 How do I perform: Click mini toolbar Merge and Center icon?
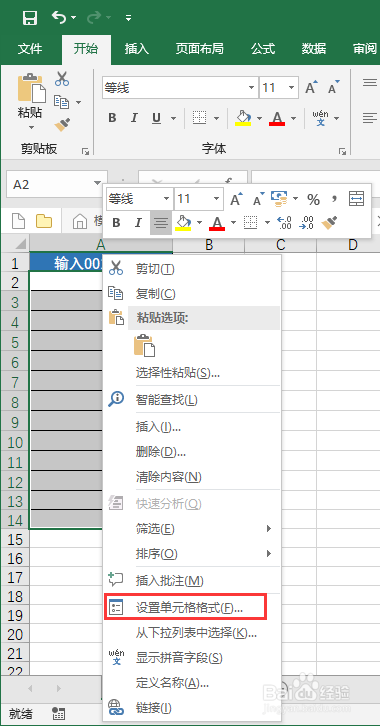(356, 200)
